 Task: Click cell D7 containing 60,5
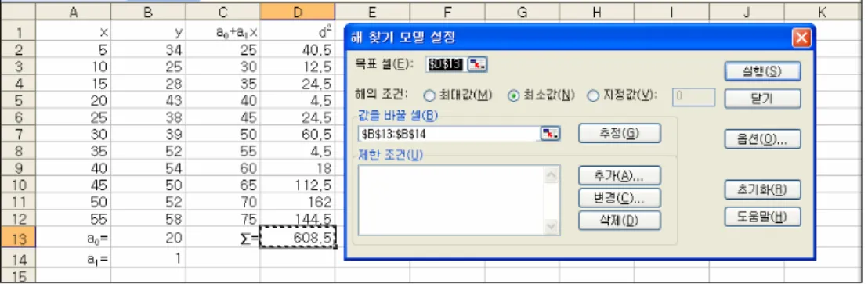298,135
